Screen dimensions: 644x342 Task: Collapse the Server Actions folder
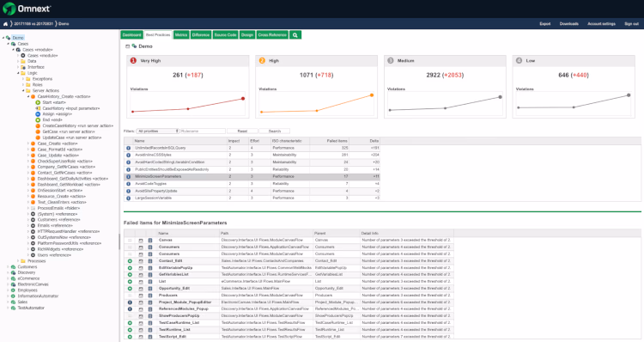pyautogui.click(x=23, y=90)
